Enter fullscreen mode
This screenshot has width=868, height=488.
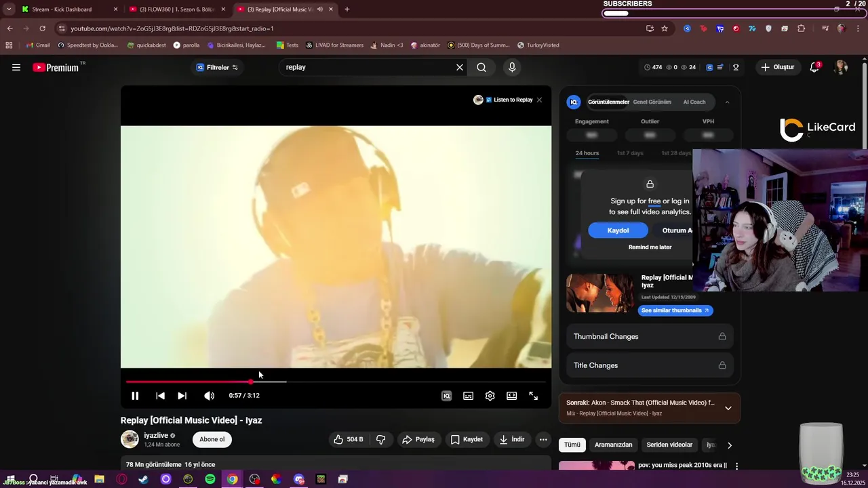[533, 396]
